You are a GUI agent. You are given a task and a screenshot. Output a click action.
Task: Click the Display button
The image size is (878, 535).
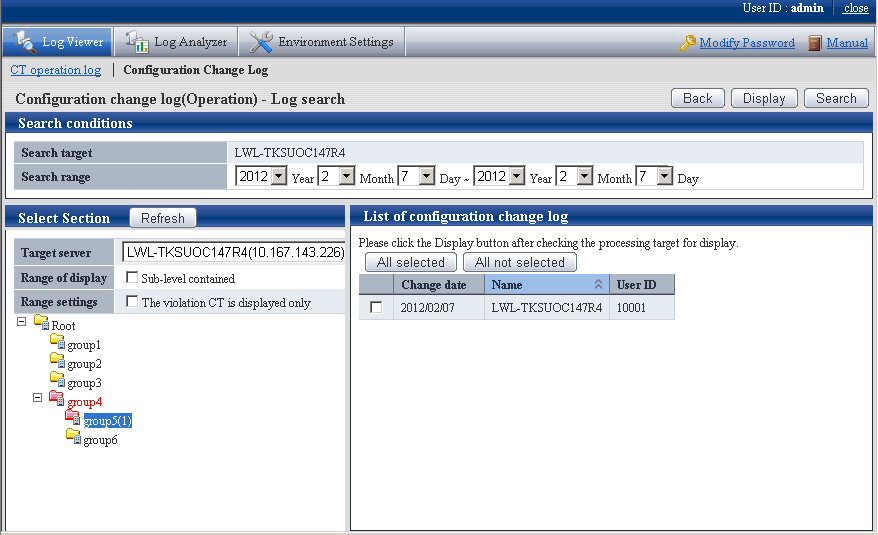click(x=764, y=98)
